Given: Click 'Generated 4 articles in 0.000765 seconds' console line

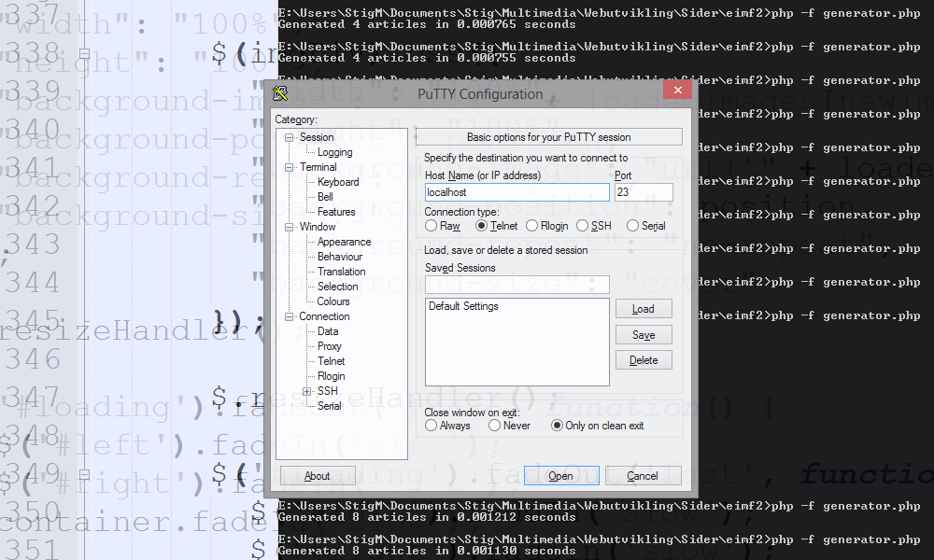Looking at the screenshot, I should click(x=427, y=24).
